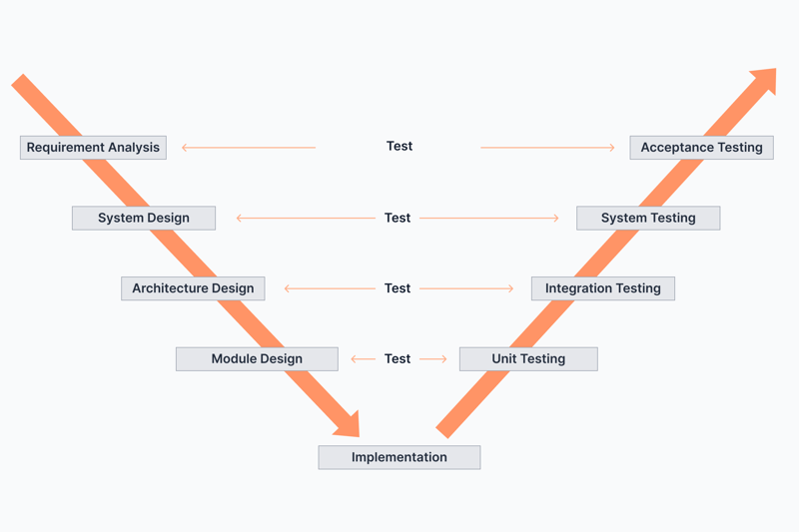The width and height of the screenshot is (799, 532).
Task: Click the thin arrow pointing to Integration Testing
Action: pyautogui.click(x=466, y=288)
